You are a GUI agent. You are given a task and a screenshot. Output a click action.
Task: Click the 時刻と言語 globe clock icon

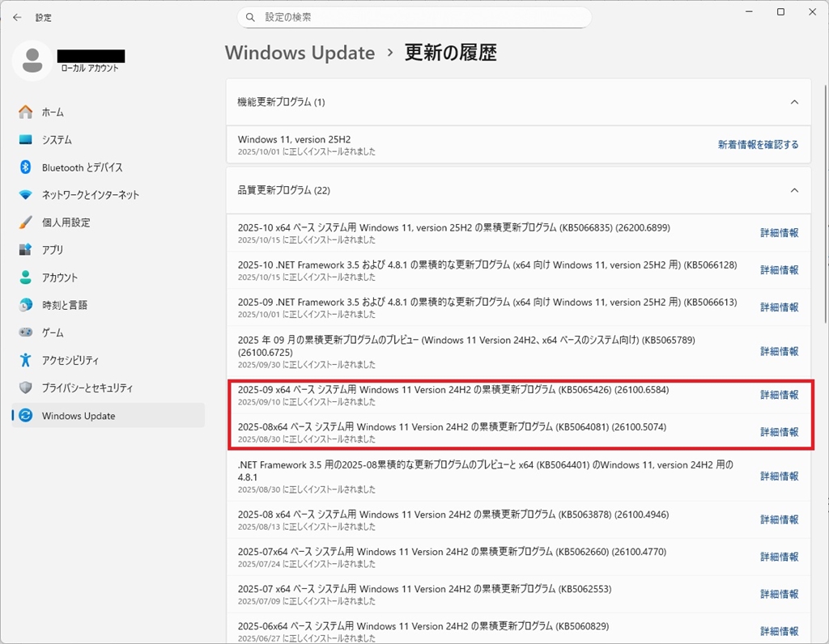pos(25,305)
